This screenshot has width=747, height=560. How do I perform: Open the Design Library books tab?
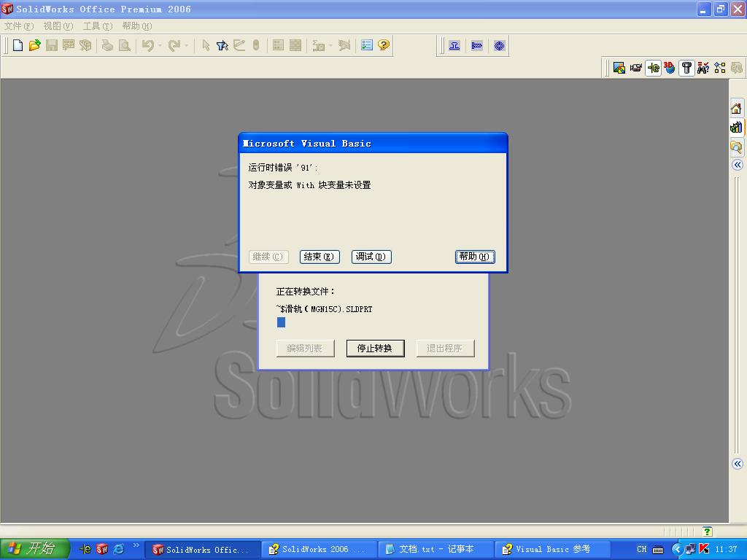pos(737,127)
